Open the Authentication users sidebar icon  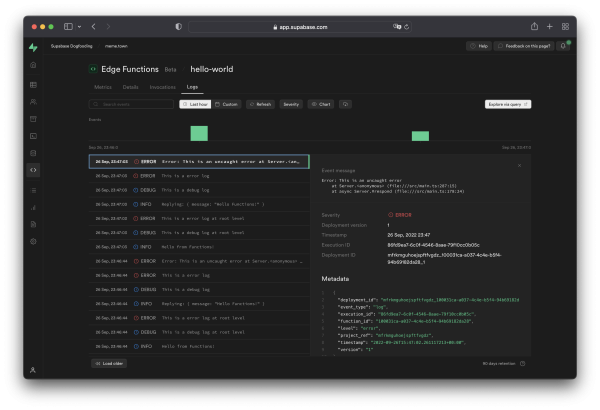tap(33, 102)
